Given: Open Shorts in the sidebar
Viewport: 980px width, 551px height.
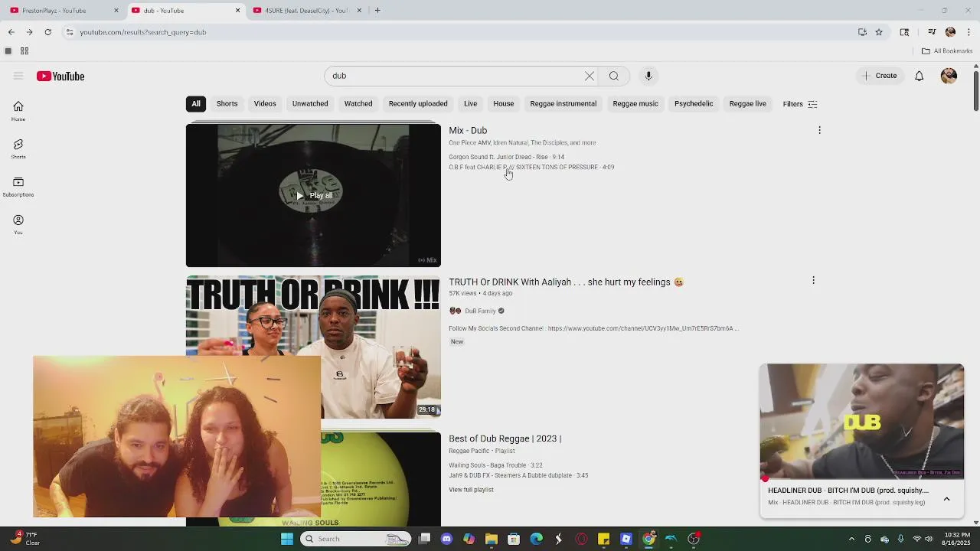Looking at the screenshot, I should 18,148.
